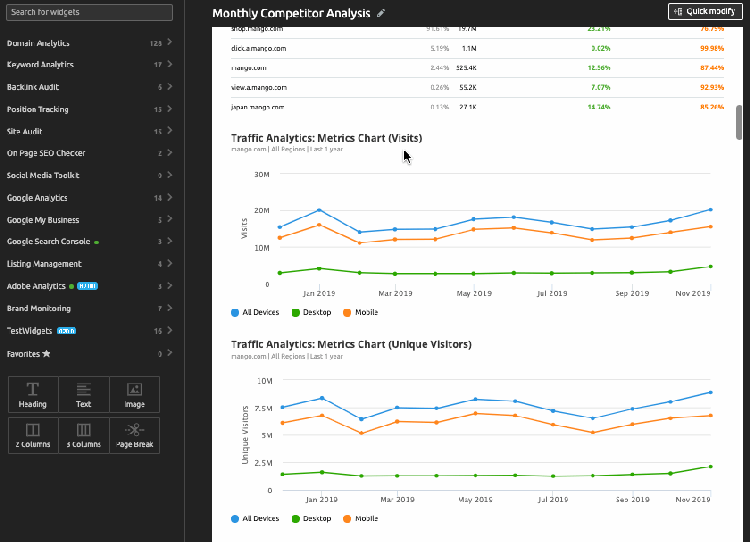
Task: Open Listing Management section
Action: pyautogui.click(x=89, y=264)
